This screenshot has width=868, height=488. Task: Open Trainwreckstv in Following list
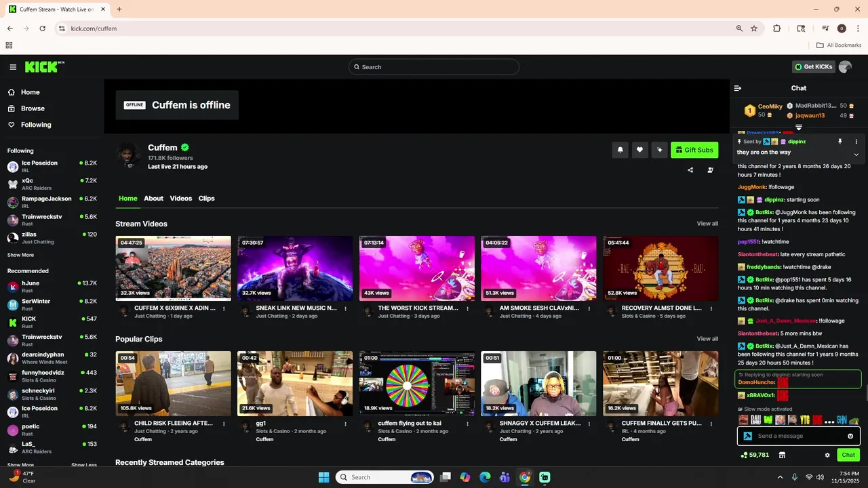(x=52, y=220)
